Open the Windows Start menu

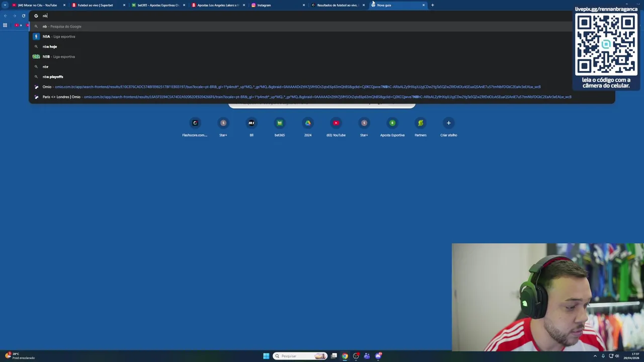(266, 356)
